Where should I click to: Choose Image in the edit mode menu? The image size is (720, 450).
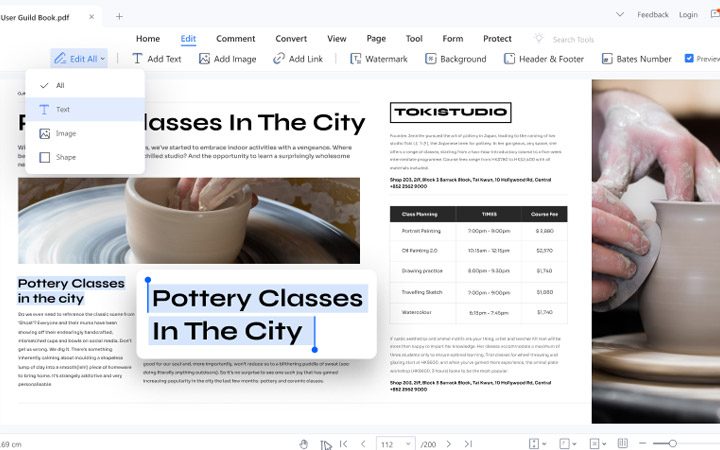[85, 133]
